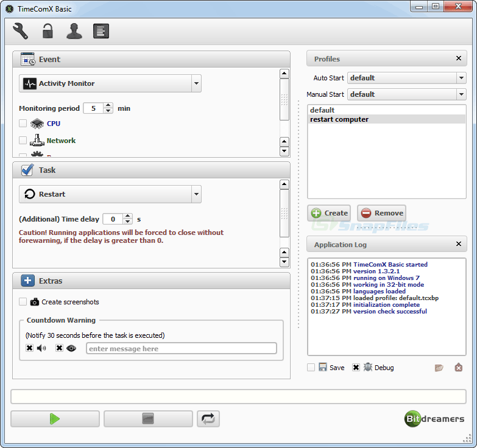Viewport: 477px width, 448px height.
Task: Increase the Monitoring period value
Action: point(108,105)
